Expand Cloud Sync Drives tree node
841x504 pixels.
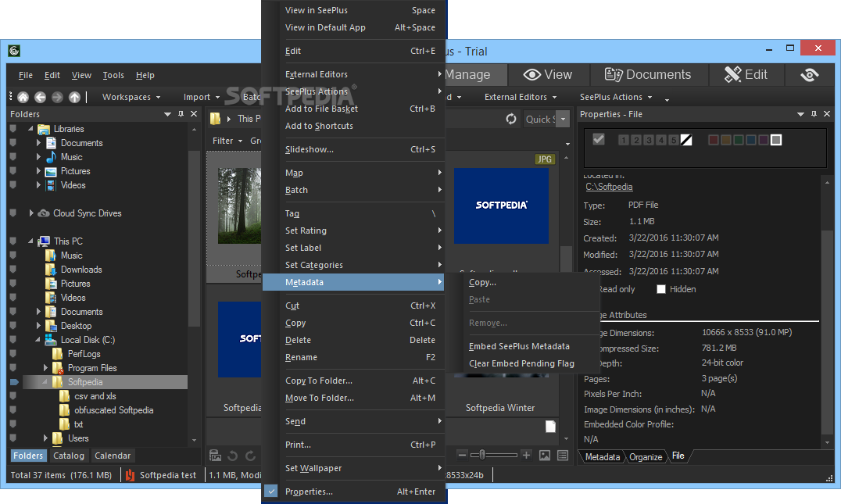pyautogui.click(x=31, y=213)
